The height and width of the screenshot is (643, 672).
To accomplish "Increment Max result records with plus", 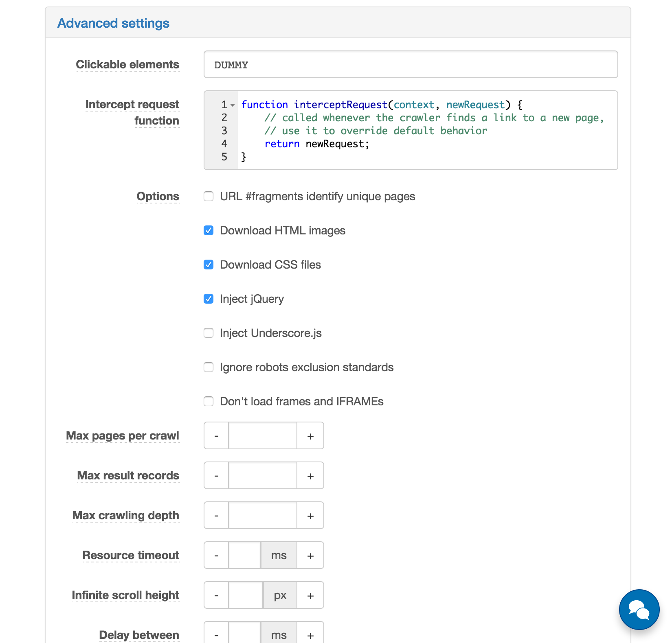I will coord(310,476).
